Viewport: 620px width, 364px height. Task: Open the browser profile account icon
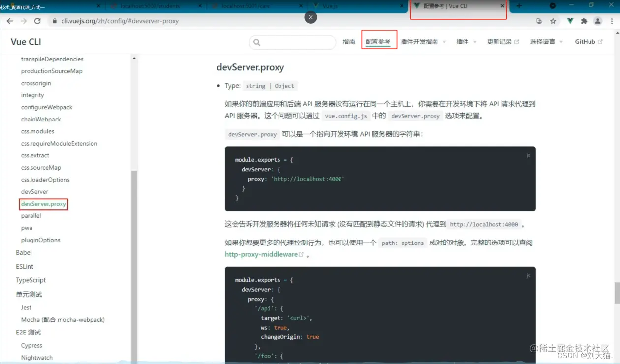[597, 21]
